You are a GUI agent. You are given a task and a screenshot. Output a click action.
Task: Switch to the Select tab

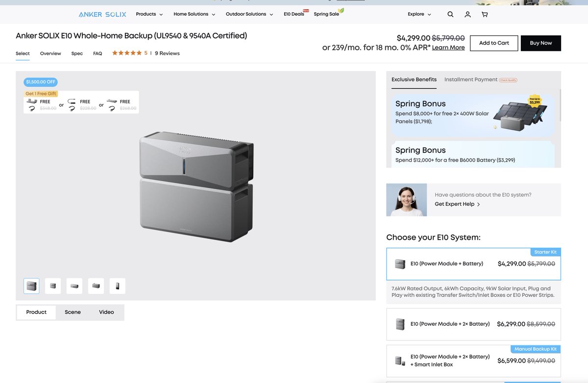23,53
